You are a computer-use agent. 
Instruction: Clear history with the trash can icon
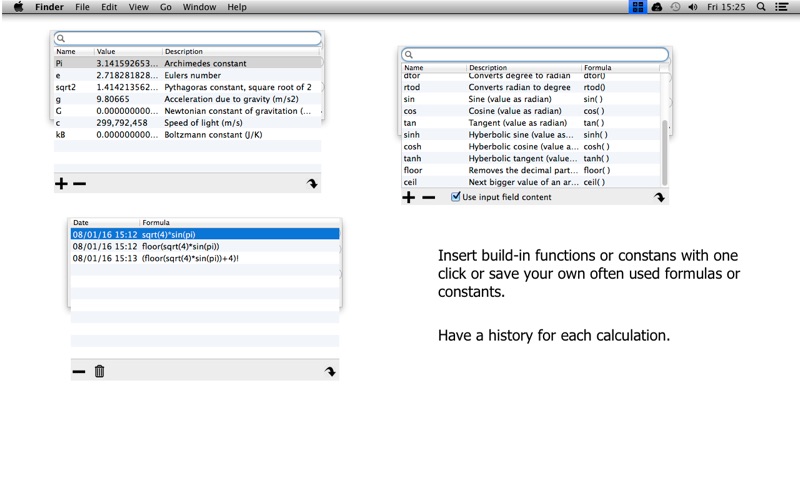point(99,371)
